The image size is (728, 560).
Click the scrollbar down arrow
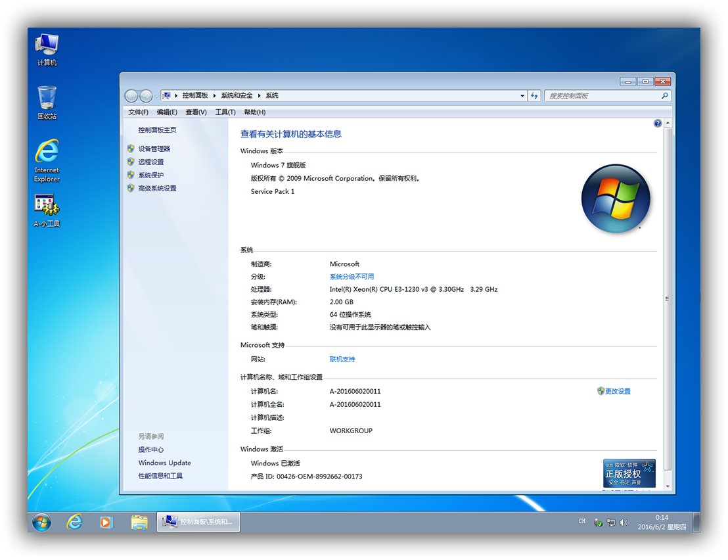pos(668,486)
